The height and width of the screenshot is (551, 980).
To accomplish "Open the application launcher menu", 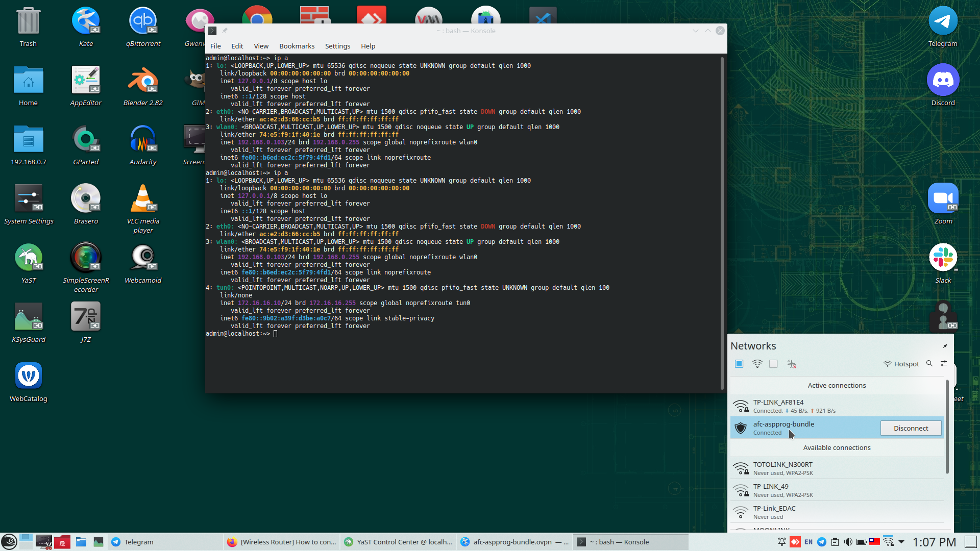I will pyautogui.click(x=9, y=541).
